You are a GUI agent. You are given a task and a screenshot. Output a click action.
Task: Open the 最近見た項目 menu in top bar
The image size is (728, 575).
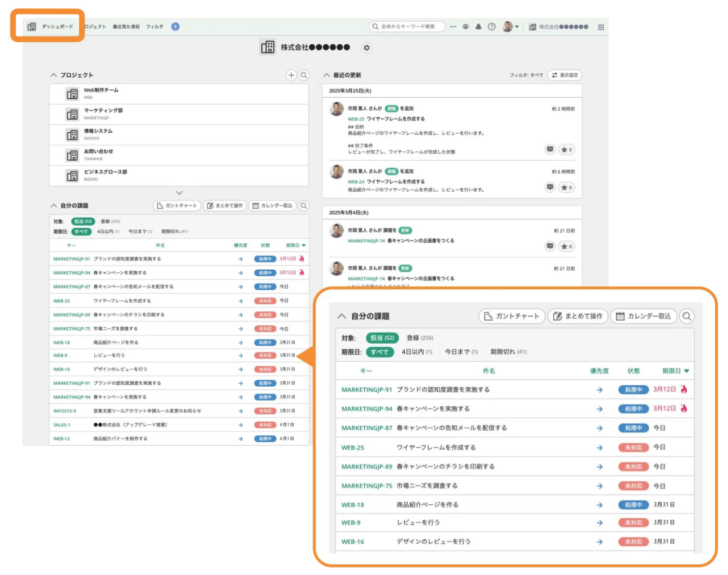click(x=126, y=27)
